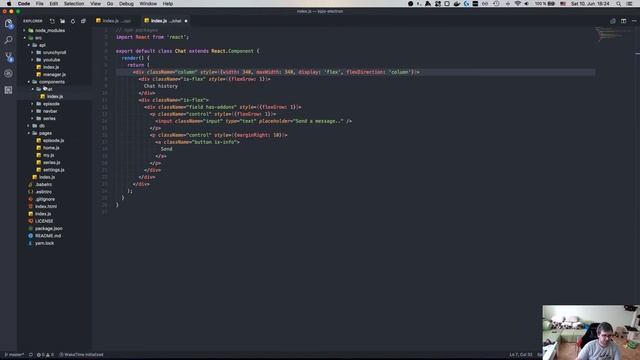
Task: Click the New File icon in Explorer header
Action: (x=52, y=21)
